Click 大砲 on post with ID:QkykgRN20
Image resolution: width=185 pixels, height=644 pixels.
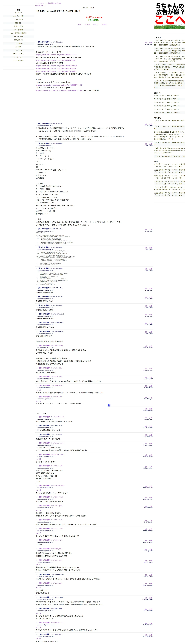pyautogui.click(x=151, y=369)
